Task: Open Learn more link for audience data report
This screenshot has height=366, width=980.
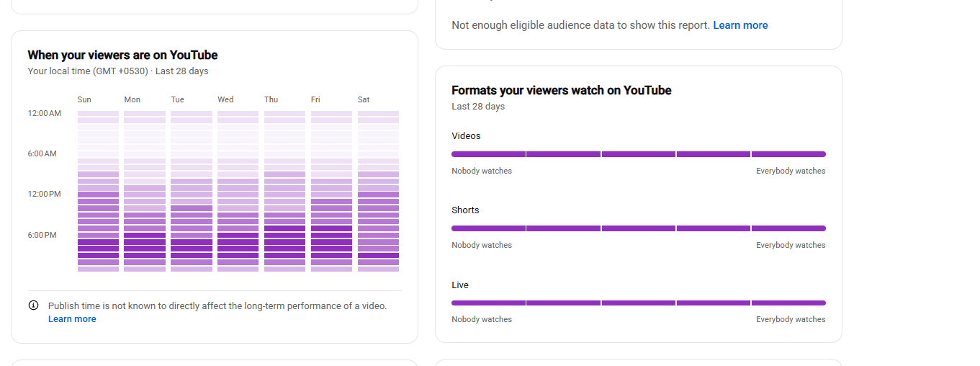Action: 740,25
